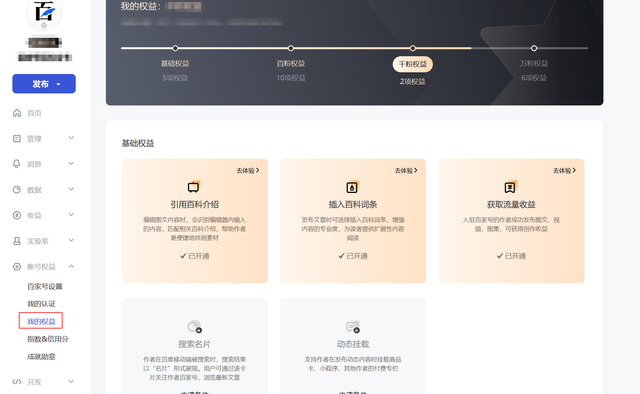This screenshot has height=394, width=640.
Task: Collapse the 账号权益 section chevron
Action: pos(71,266)
